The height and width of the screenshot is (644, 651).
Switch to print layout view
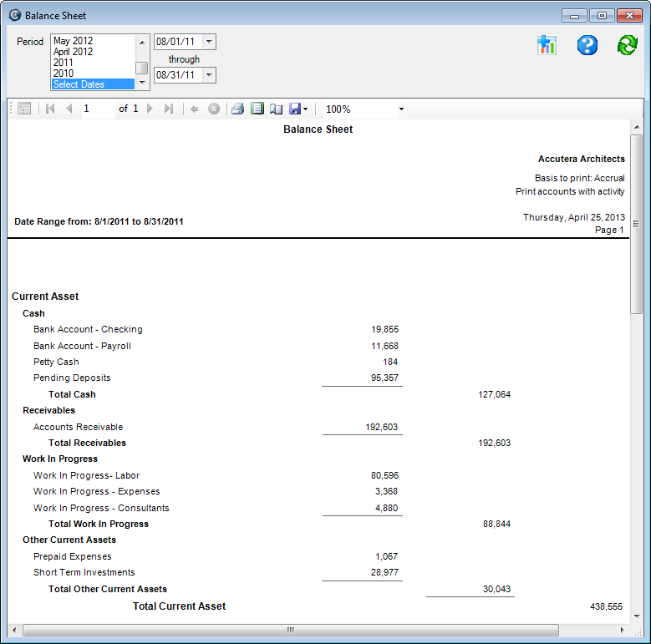257,109
